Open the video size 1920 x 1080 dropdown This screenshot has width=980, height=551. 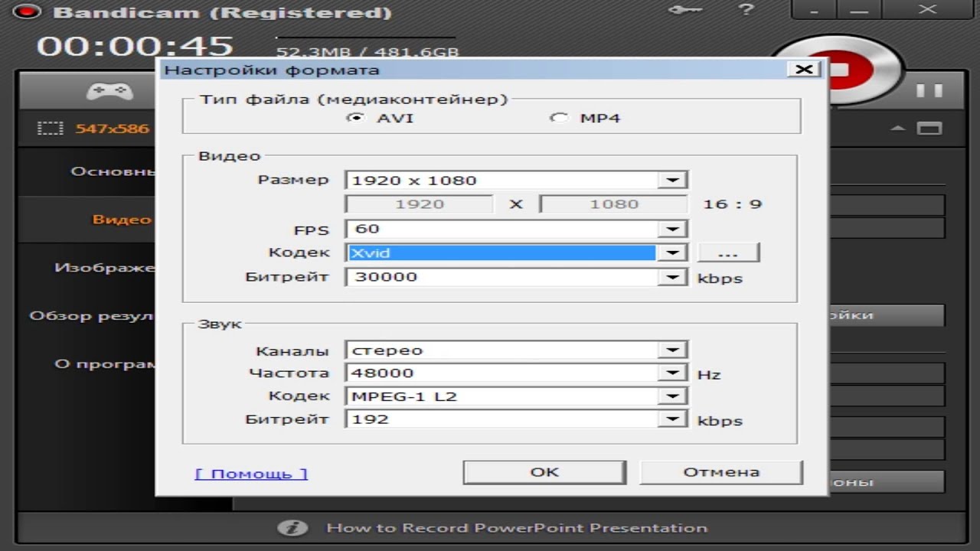(517, 181)
